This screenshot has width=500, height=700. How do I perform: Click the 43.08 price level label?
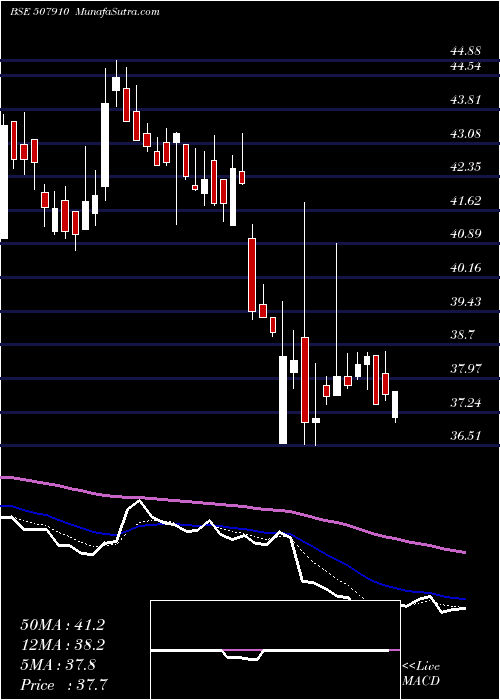point(466,133)
